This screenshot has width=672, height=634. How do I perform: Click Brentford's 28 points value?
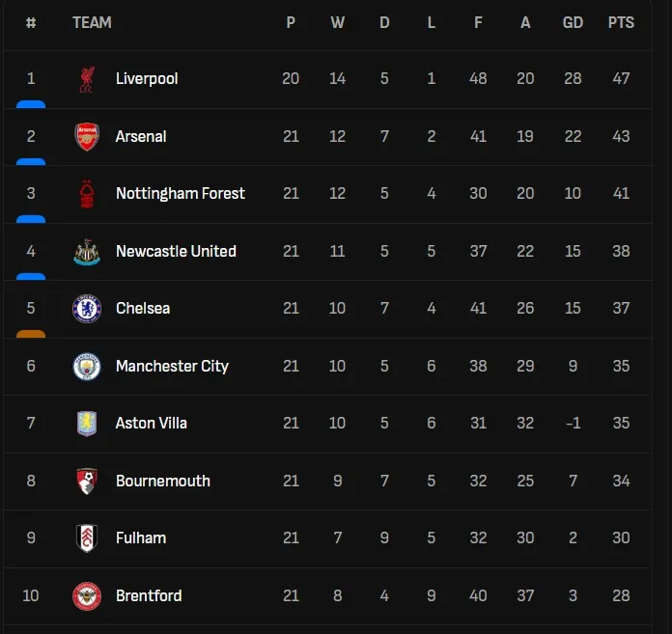click(x=621, y=595)
